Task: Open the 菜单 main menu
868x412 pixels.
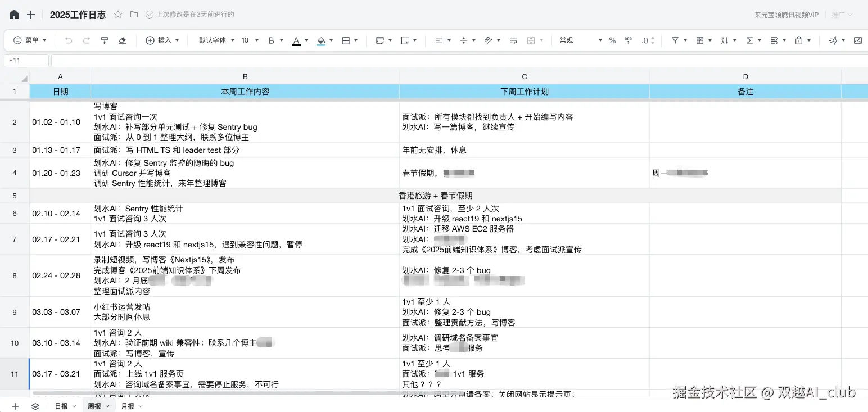Action: (30, 40)
